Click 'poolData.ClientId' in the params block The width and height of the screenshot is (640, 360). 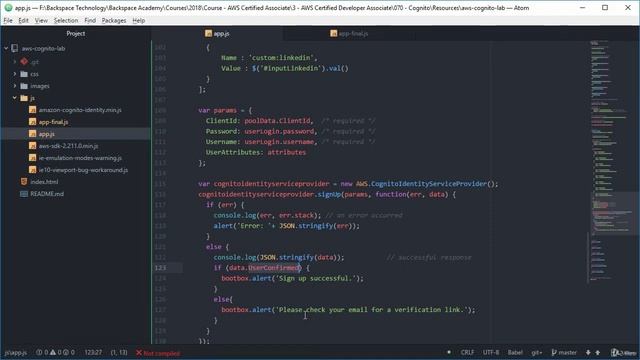pos(278,121)
